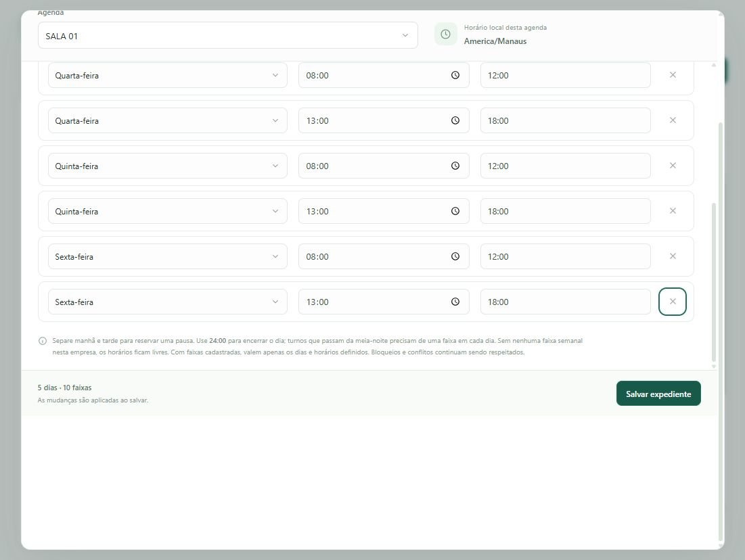Open time picker clock on Quarta-feira 08:00 row

point(455,75)
